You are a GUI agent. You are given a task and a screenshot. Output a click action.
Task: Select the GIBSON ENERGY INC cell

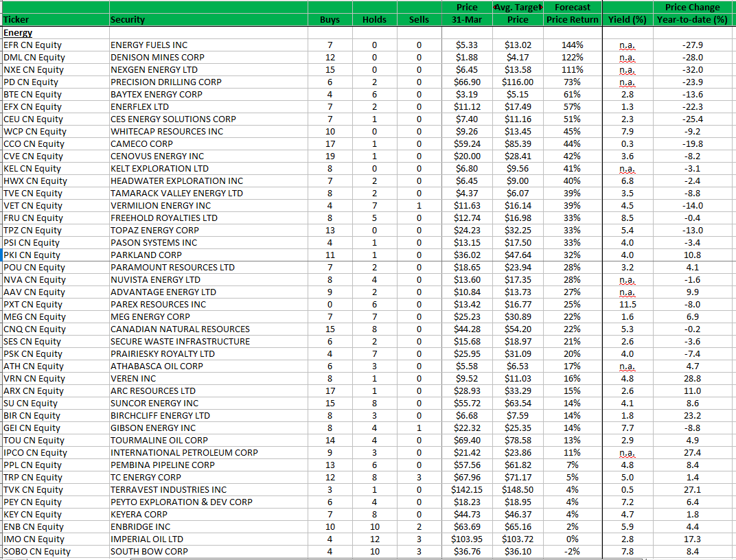click(209, 428)
